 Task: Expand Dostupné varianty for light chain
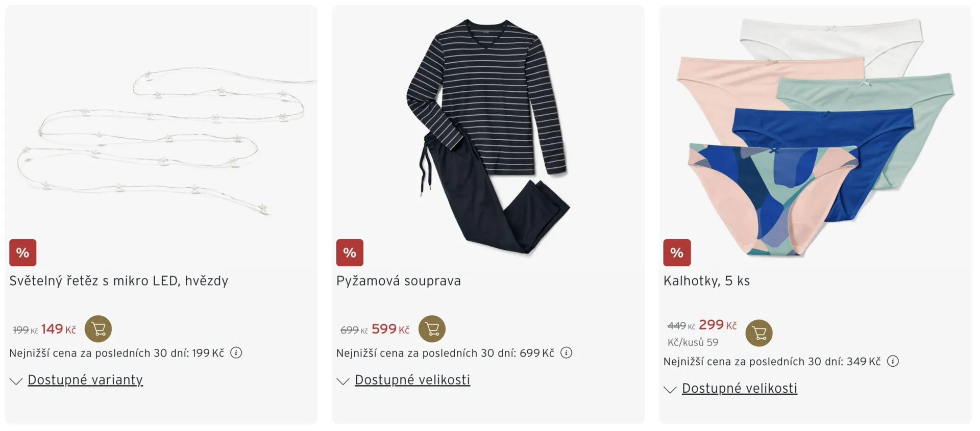coord(85,380)
